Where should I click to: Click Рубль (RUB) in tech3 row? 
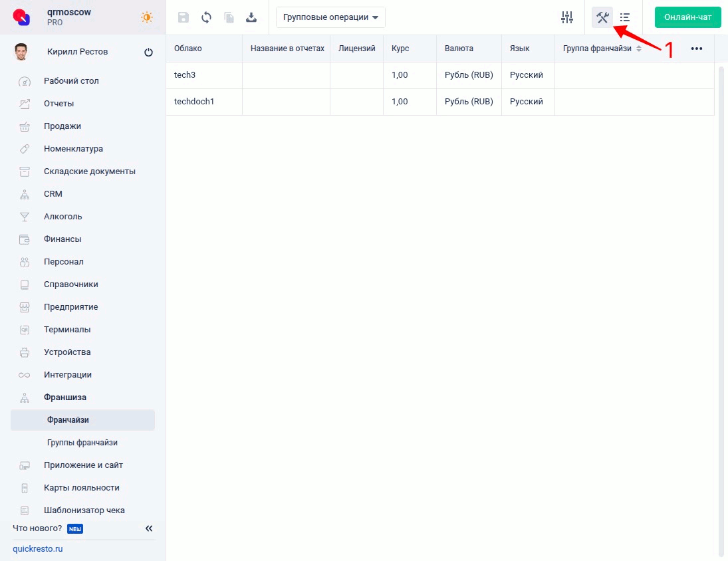pyautogui.click(x=469, y=75)
